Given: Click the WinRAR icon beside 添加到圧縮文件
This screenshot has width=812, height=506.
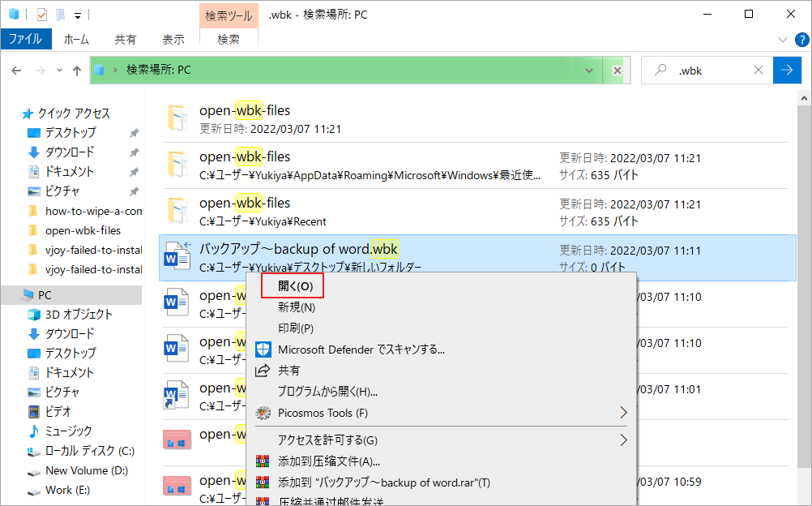Looking at the screenshot, I should 263,461.
